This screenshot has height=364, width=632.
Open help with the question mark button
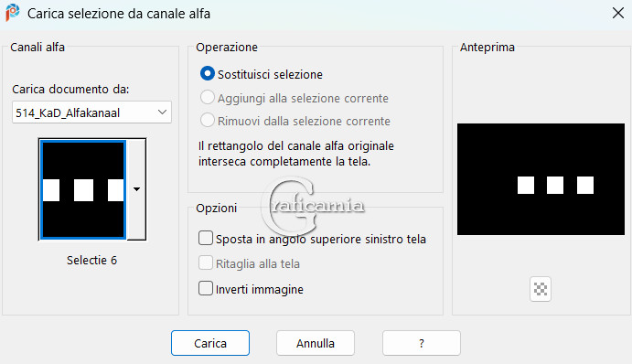pos(422,343)
